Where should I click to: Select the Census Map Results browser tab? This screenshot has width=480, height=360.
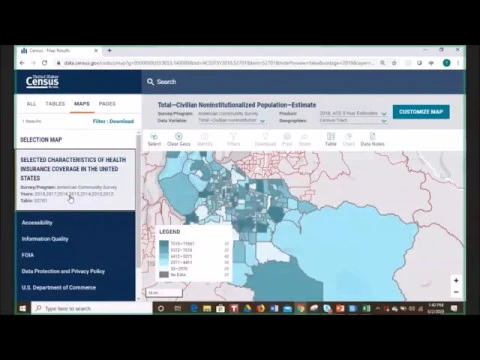(x=59, y=51)
